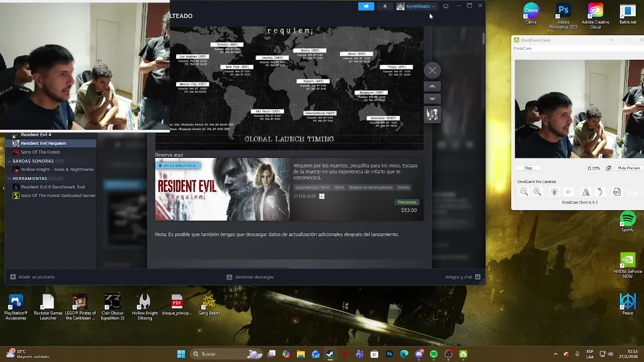Click the Windows Start button
The height and width of the screenshot is (362, 644).
181,354
